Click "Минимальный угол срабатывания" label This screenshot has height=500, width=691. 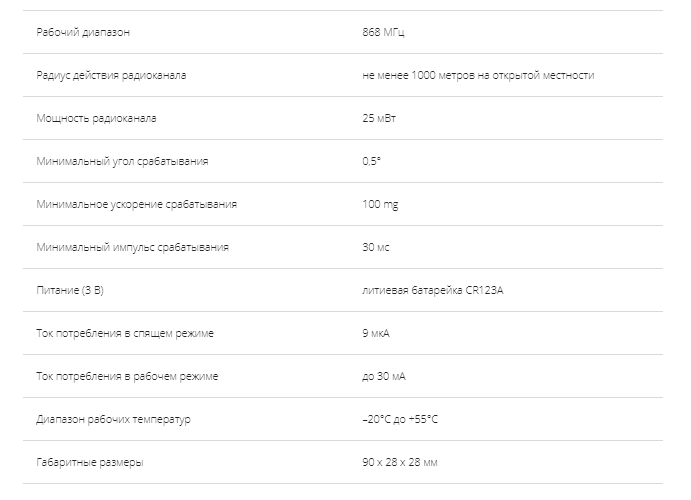point(122,161)
